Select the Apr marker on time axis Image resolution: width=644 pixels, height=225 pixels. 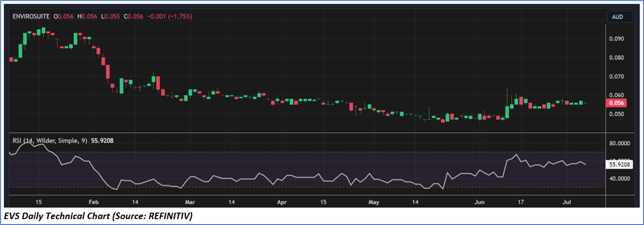pos(281,202)
